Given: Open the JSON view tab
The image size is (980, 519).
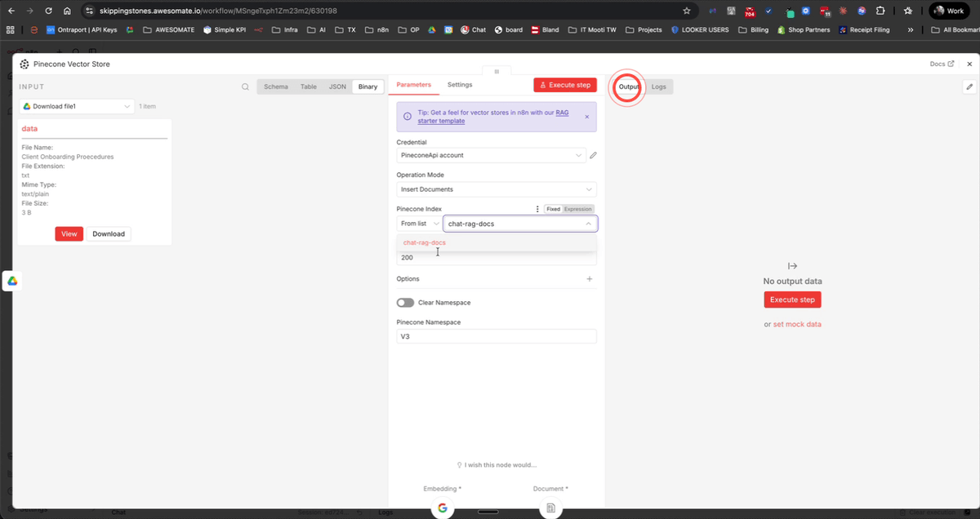Looking at the screenshot, I should click(x=337, y=86).
